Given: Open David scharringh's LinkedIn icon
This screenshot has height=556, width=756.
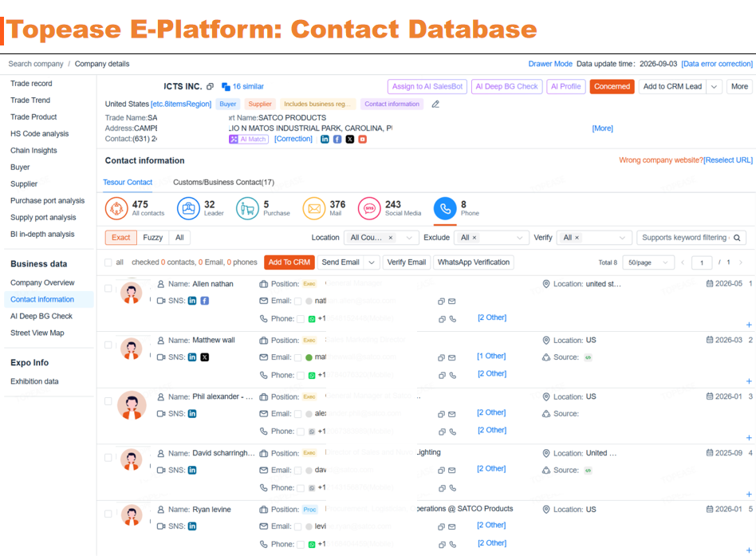Looking at the screenshot, I should 192,470.
